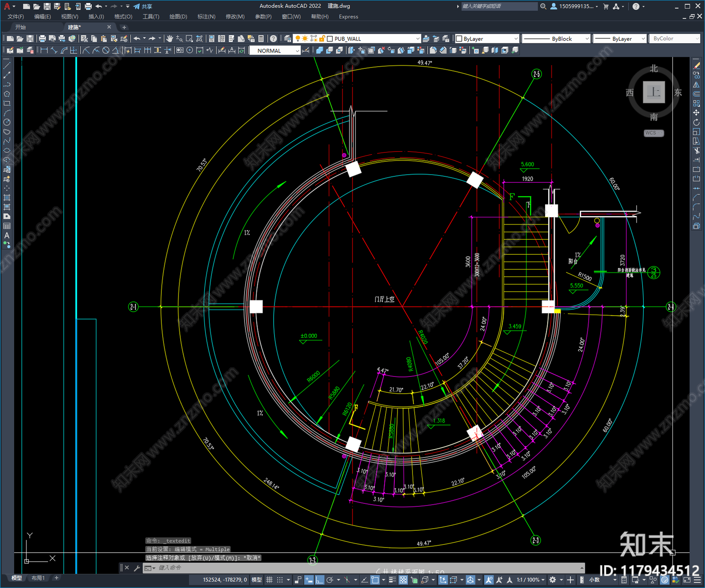Click the Quick Calculator toolbar icon
The height and width of the screenshot is (588, 705).
[x=261, y=39]
